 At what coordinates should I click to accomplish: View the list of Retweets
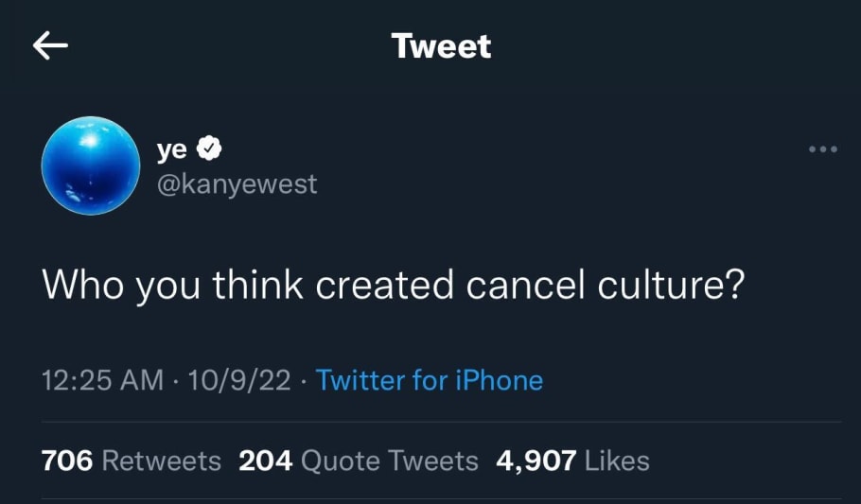click(x=161, y=461)
